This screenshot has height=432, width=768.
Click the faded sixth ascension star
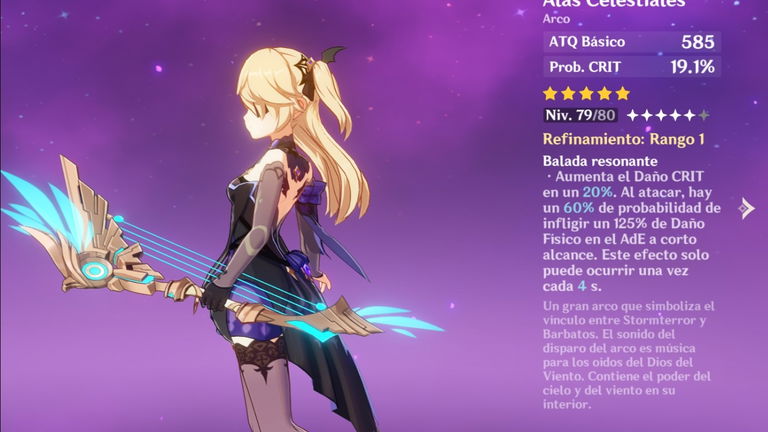[704, 115]
